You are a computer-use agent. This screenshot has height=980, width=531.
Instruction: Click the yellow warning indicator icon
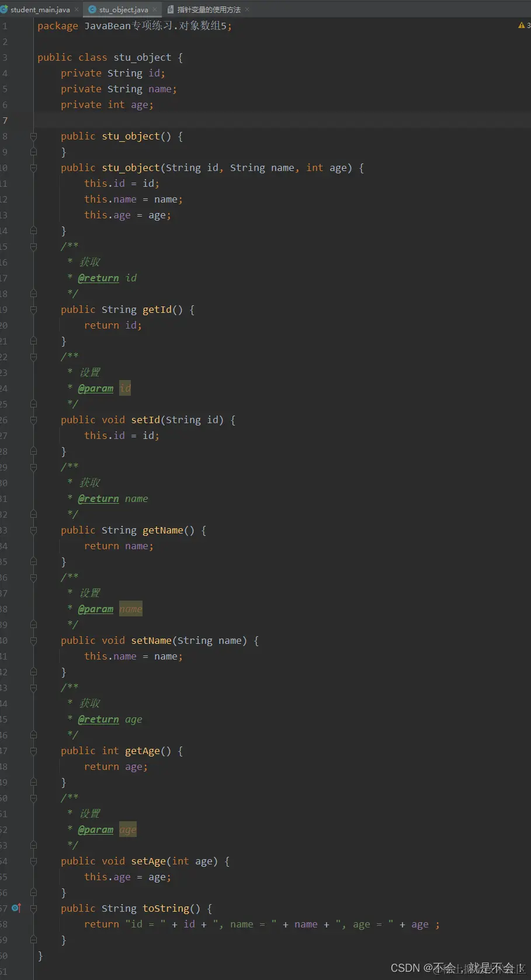[x=521, y=25]
